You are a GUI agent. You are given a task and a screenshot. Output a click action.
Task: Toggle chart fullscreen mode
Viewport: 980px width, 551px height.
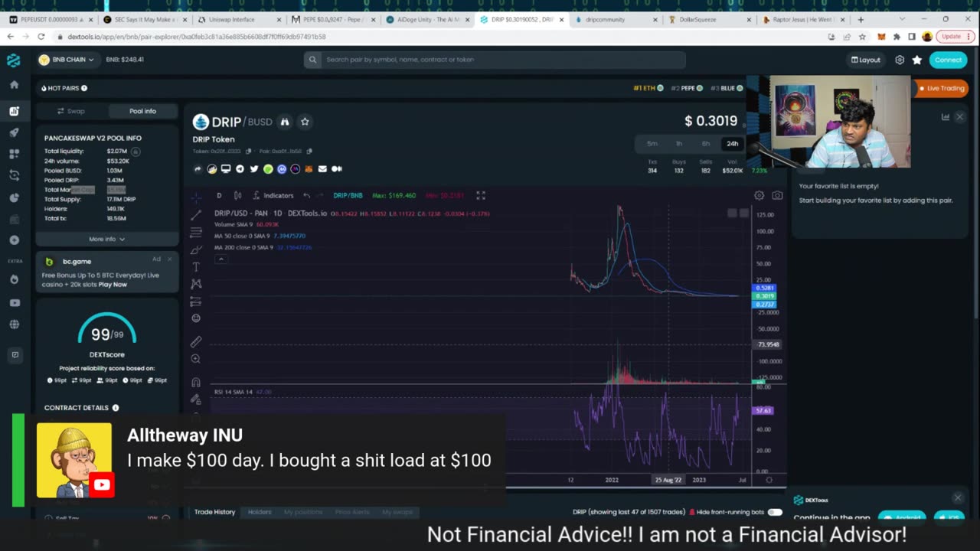coord(481,196)
